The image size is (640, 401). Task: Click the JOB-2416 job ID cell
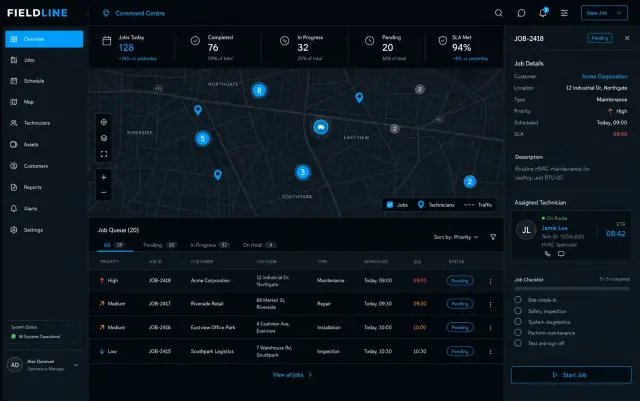coord(160,327)
